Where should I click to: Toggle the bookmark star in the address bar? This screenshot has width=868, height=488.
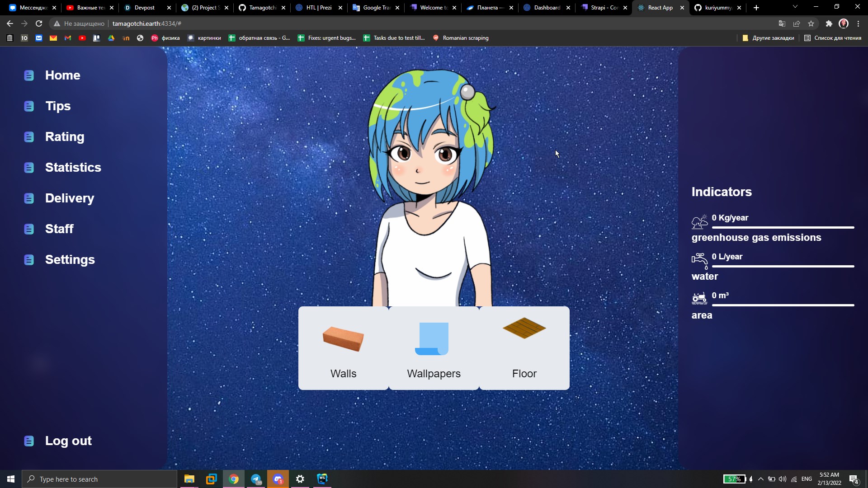tap(811, 23)
